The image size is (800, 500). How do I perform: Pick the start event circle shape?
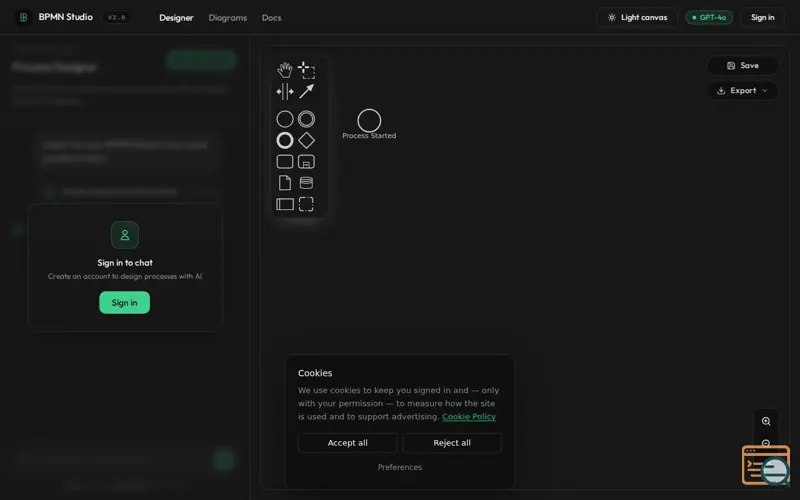point(285,119)
